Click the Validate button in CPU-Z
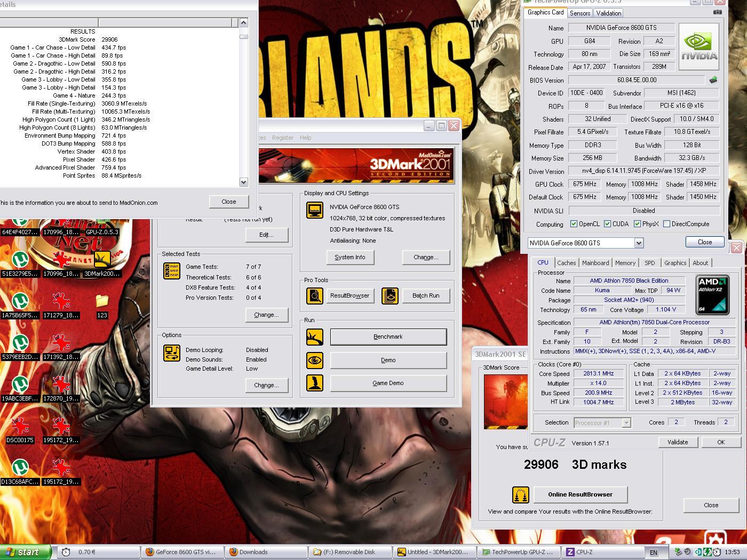Image resolution: width=747 pixels, height=560 pixels. [x=678, y=442]
